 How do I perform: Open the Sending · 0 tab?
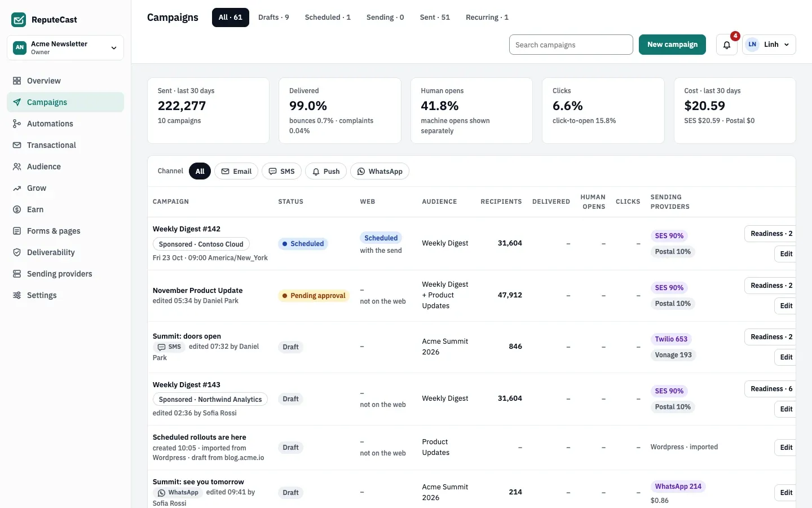tap(385, 17)
